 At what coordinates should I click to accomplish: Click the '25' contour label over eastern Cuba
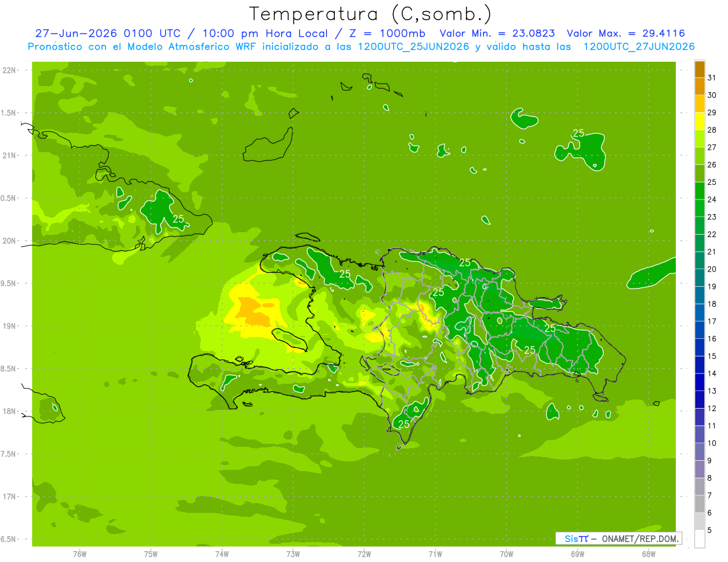178,219
